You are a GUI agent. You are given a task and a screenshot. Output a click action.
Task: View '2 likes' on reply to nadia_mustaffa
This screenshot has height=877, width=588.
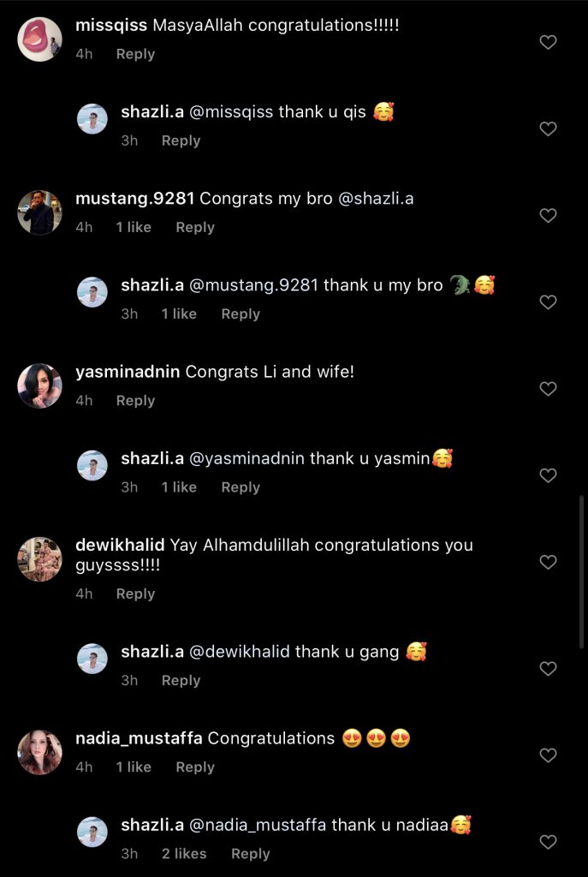click(184, 854)
